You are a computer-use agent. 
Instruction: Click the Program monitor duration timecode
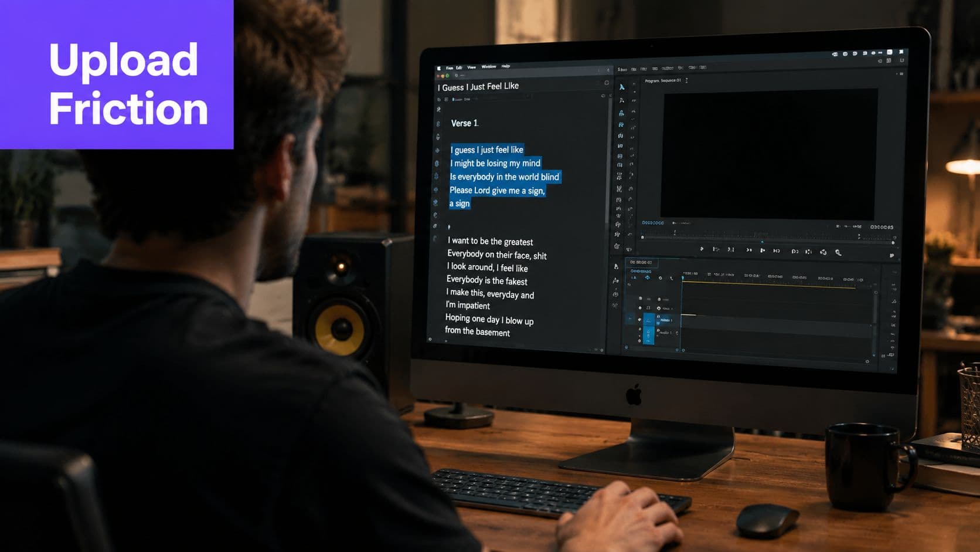coord(882,227)
